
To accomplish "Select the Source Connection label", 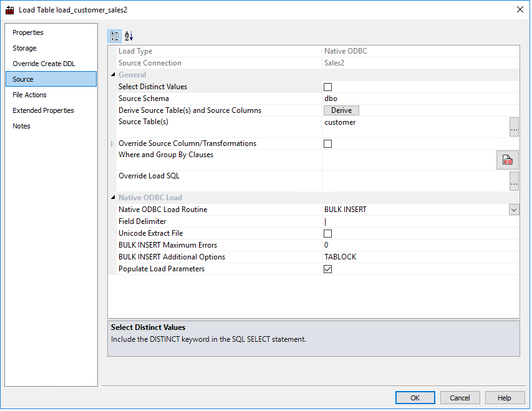I will (150, 63).
